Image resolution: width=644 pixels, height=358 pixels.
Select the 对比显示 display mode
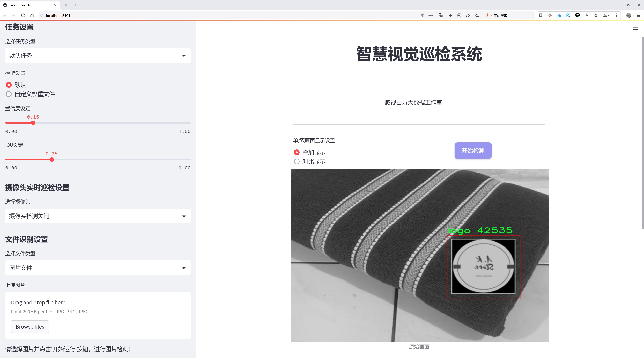(x=297, y=161)
